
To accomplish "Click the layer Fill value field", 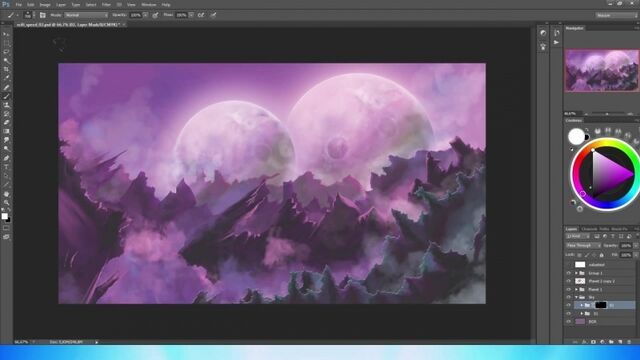I will (626, 255).
